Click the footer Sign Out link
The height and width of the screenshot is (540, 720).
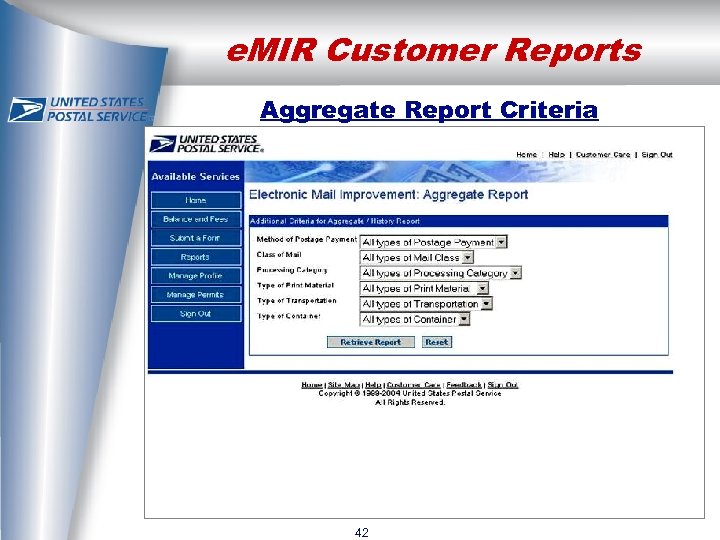503,385
